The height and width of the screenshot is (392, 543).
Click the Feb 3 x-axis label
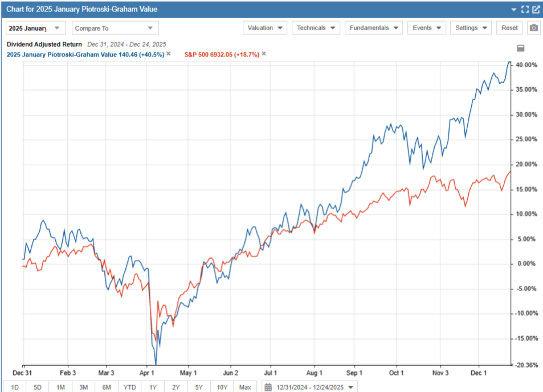(68, 373)
